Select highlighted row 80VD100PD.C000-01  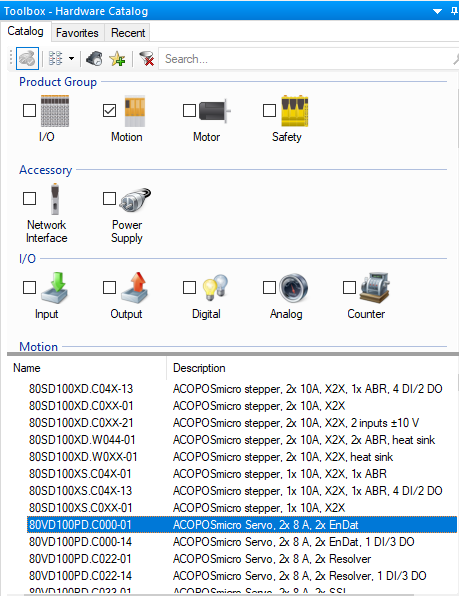click(242, 525)
